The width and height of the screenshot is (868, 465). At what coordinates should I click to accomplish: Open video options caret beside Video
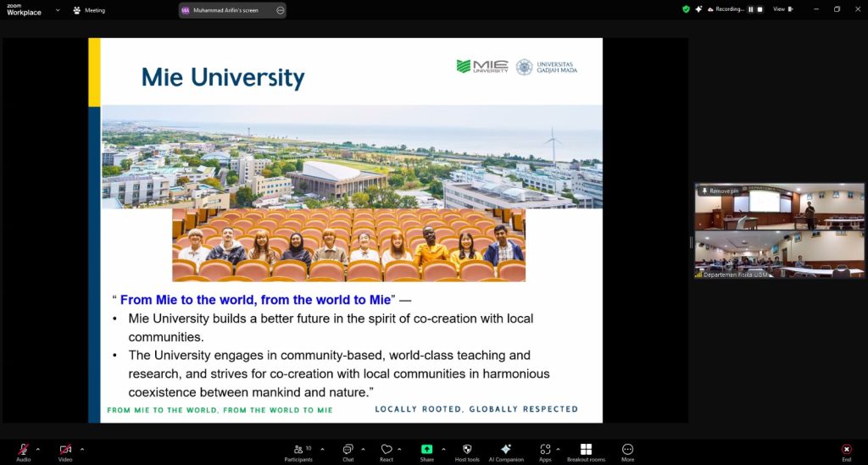82,449
